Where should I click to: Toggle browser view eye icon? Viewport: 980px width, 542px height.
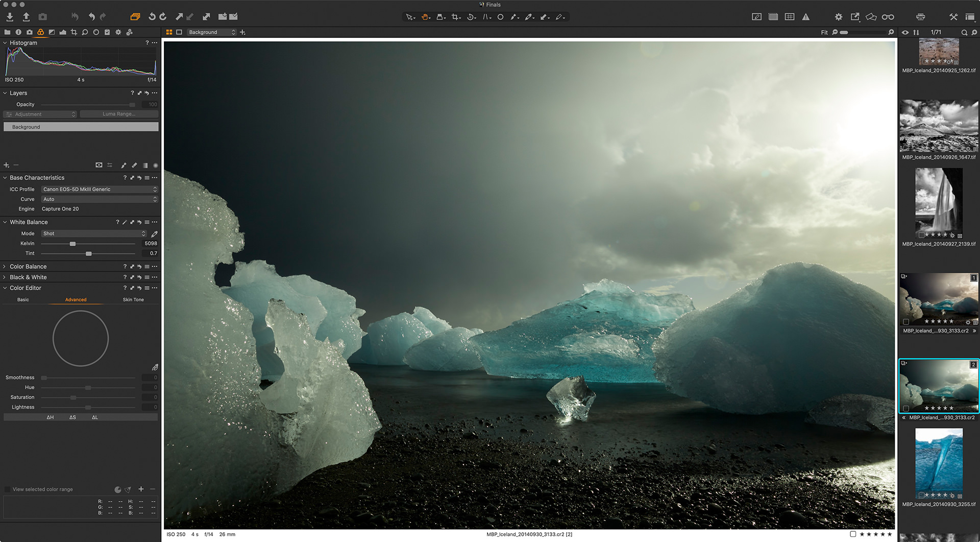(905, 32)
